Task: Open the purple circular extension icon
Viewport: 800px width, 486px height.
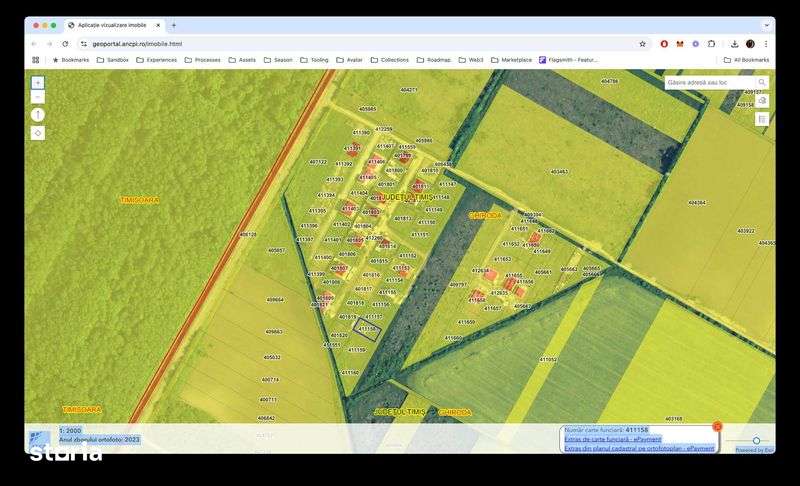Action: point(695,44)
